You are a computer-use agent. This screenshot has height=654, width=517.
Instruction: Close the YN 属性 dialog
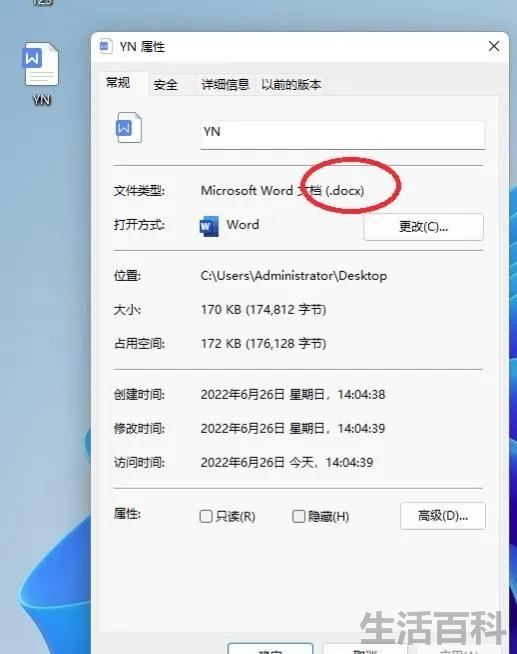pyautogui.click(x=494, y=46)
